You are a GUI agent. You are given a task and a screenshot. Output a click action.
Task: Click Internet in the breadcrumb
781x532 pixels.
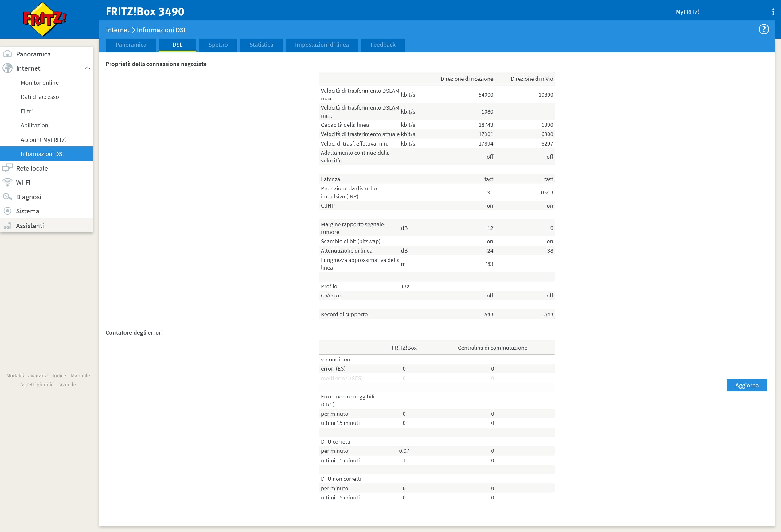click(x=118, y=30)
